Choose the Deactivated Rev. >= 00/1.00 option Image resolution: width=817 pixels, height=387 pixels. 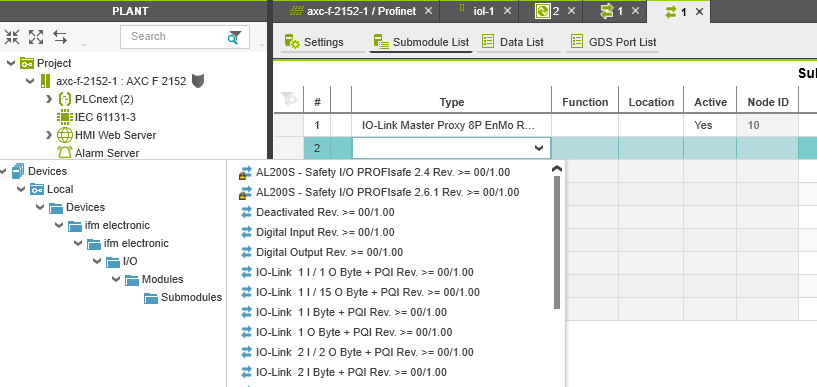(325, 213)
